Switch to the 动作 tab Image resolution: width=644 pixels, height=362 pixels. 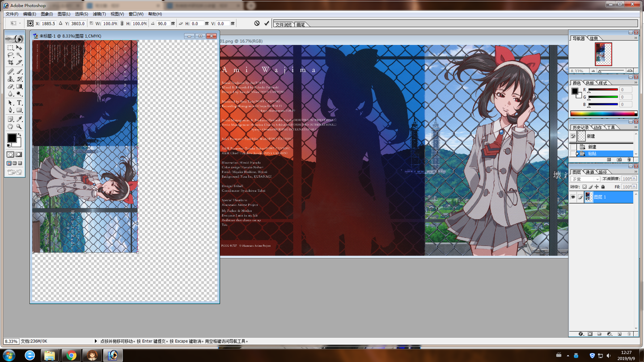click(x=597, y=127)
